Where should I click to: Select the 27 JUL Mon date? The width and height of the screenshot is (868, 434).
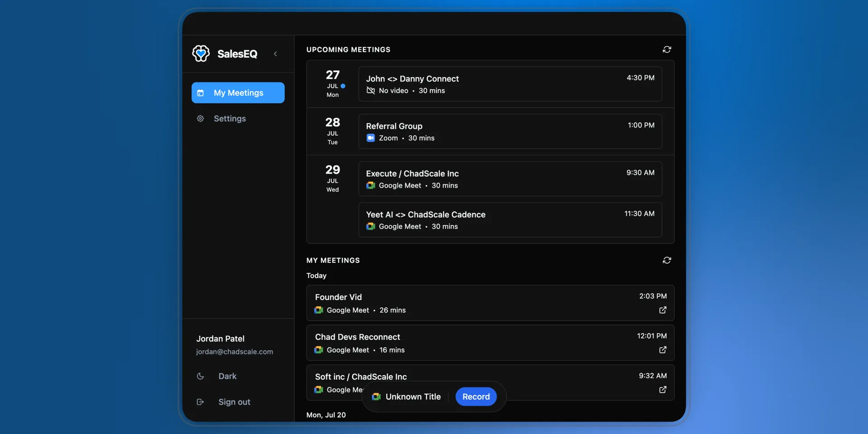click(x=333, y=84)
